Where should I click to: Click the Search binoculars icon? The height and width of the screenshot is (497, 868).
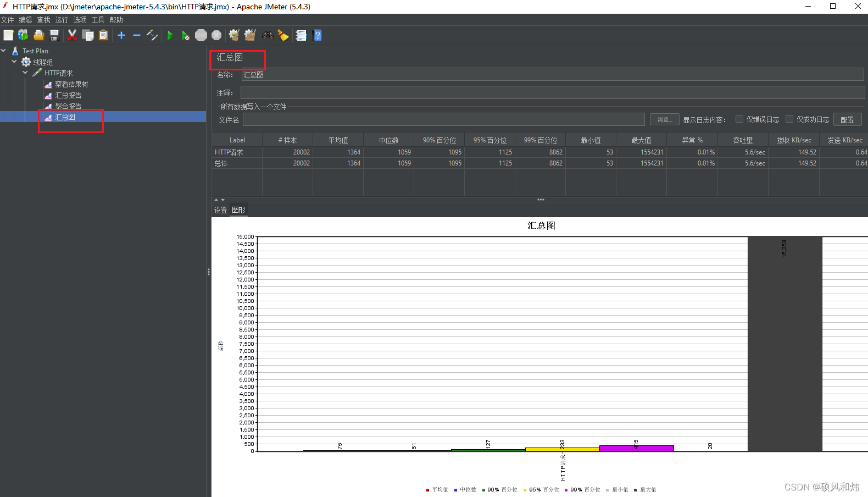pos(268,35)
